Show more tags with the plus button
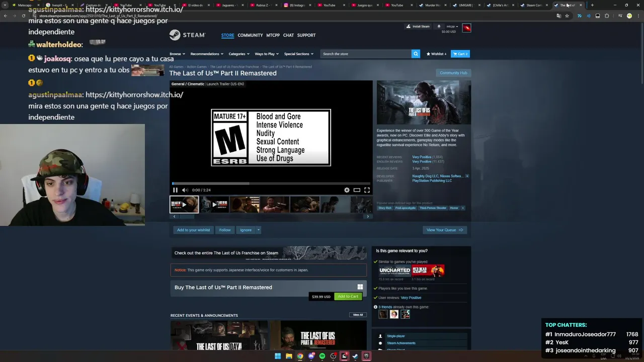This screenshot has width=644, height=362. (463, 208)
